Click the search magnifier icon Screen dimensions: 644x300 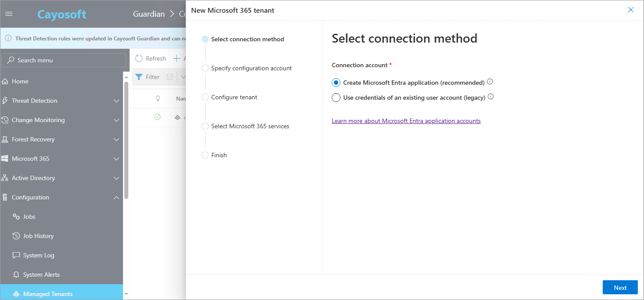(x=11, y=60)
